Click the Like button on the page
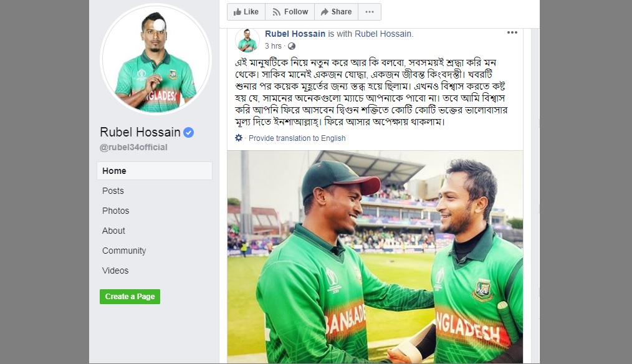The image size is (632, 364). click(246, 12)
